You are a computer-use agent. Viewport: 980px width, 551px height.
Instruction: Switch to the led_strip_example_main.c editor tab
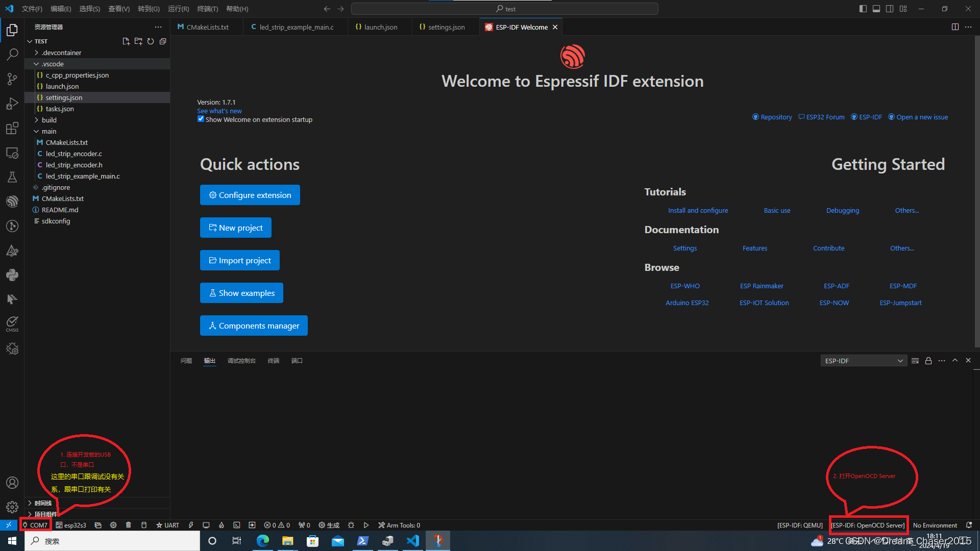(x=296, y=27)
